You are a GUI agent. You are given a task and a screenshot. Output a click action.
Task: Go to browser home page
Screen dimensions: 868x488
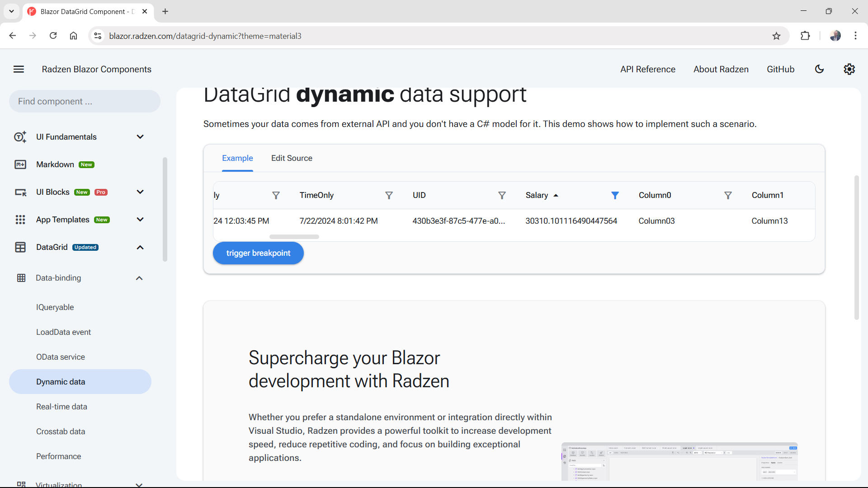tap(73, 36)
